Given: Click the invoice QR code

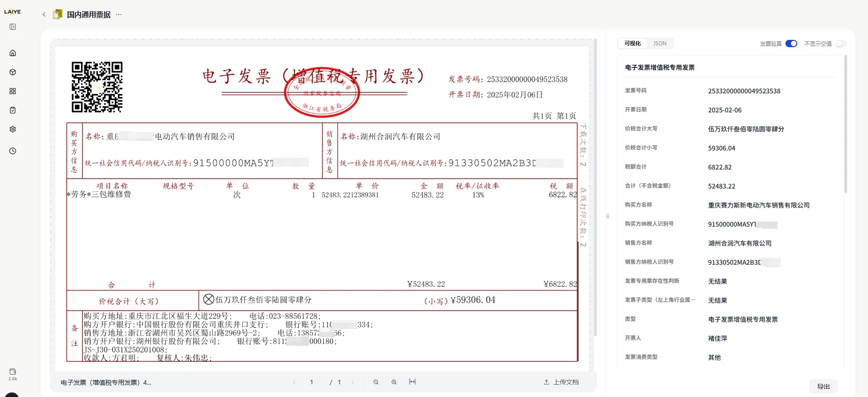Looking at the screenshot, I should tap(97, 87).
